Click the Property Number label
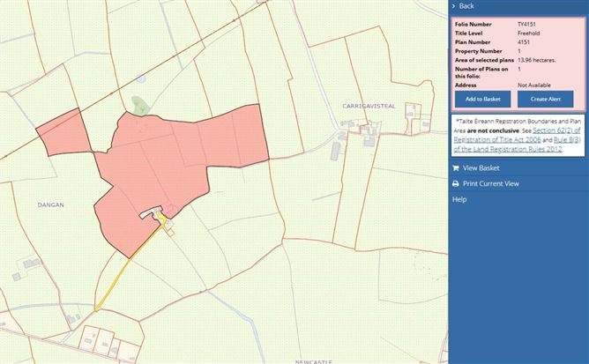The image size is (589, 364). (x=478, y=51)
